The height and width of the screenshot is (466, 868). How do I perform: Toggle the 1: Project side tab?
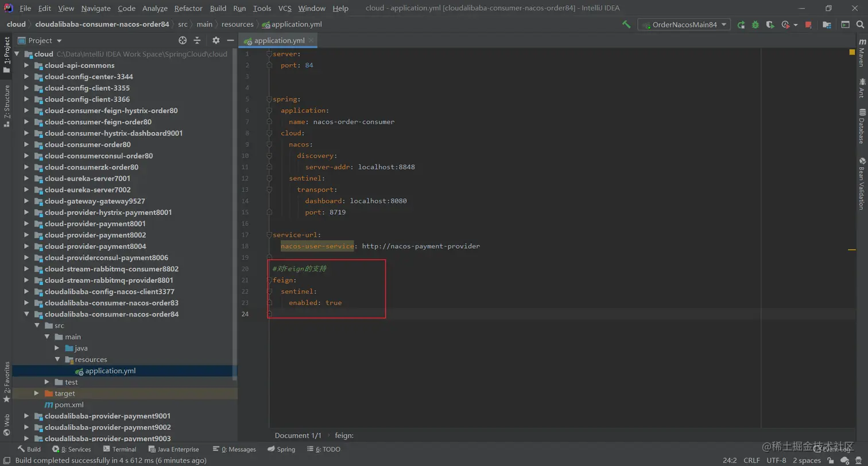point(6,55)
